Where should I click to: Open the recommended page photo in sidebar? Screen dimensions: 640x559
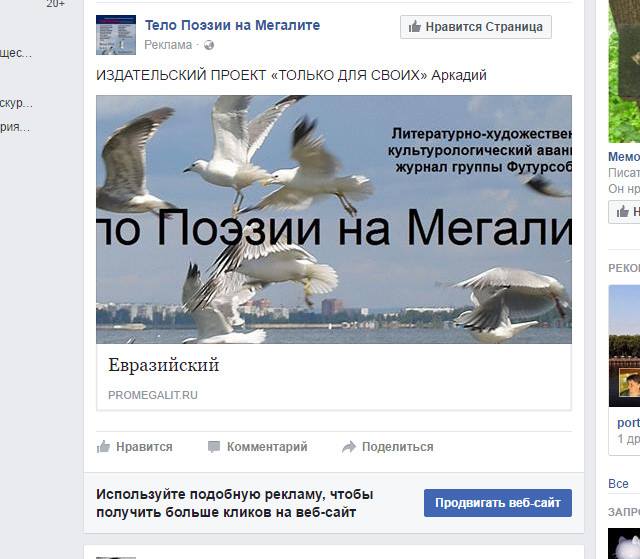click(624, 346)
